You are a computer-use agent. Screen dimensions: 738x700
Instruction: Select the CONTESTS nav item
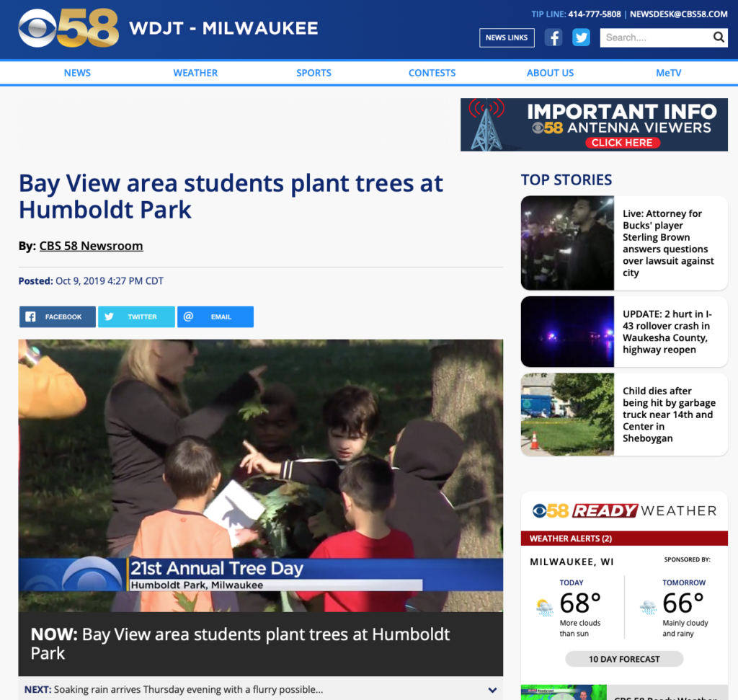(x=432, y=73)
